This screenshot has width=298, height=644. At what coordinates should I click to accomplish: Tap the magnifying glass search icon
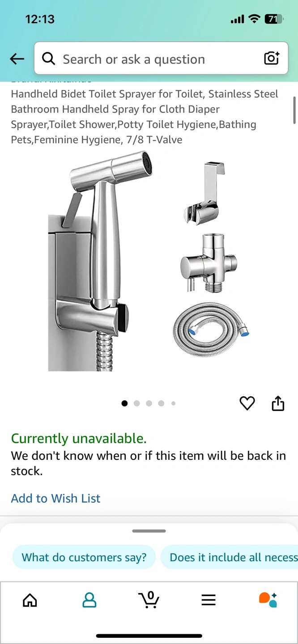coord(48,59)
